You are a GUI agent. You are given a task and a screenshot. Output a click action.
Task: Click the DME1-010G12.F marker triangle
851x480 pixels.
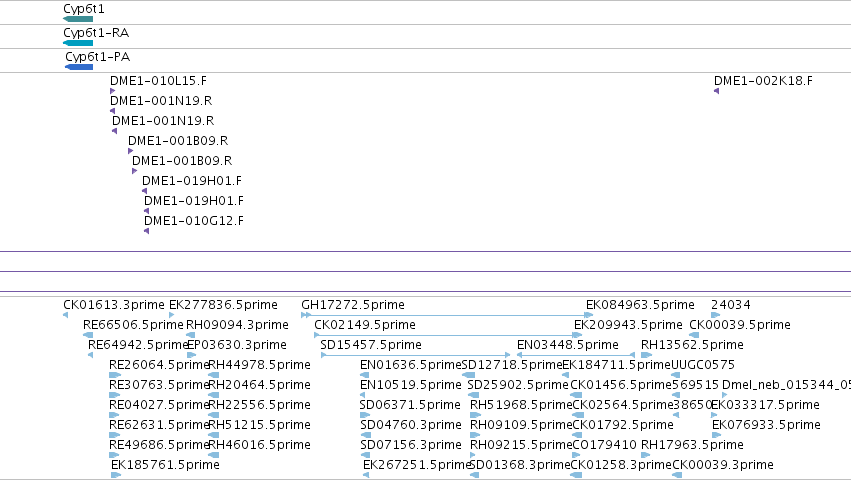point(147,231)
